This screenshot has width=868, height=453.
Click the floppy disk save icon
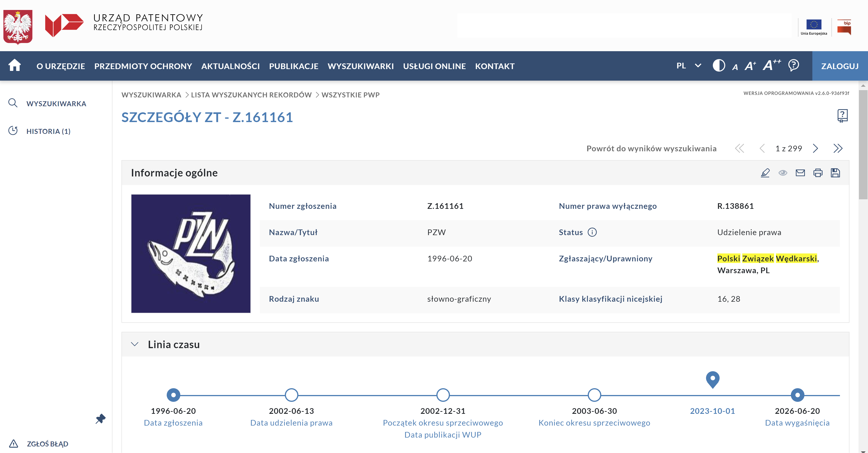[x=835, y=173]
